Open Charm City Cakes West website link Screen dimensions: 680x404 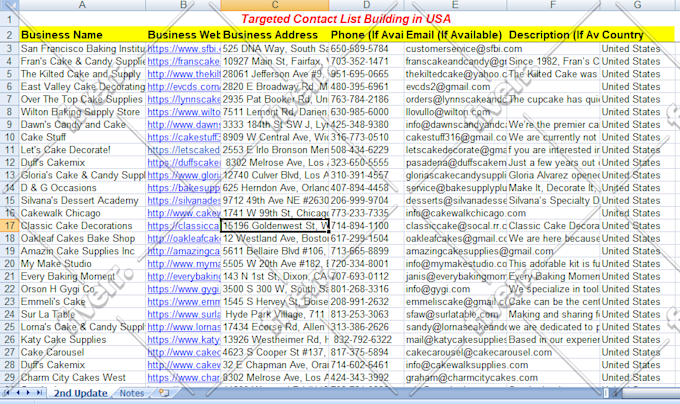[x=184, y=378]
